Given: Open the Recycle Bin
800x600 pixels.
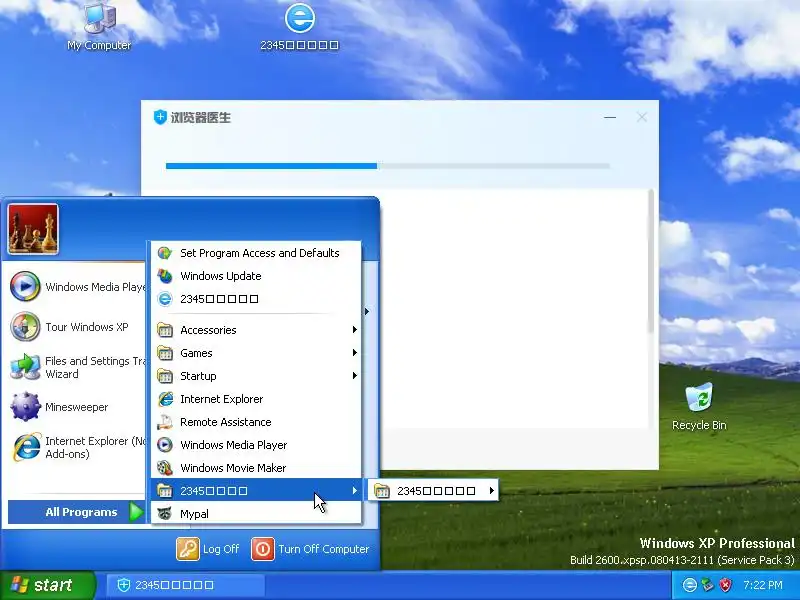Looking at the screenshot, I should (699, 407).
